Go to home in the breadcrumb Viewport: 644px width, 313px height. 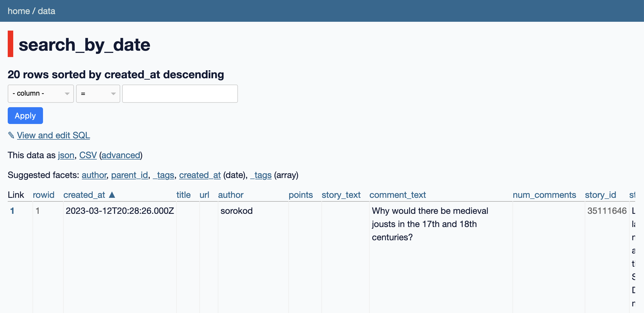click(x=19, y=11)
